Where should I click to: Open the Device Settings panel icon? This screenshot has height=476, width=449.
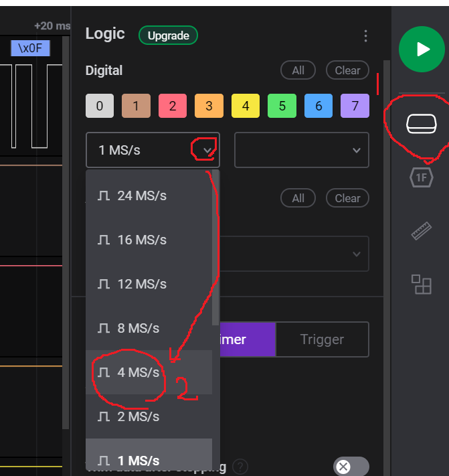point(422,124)
